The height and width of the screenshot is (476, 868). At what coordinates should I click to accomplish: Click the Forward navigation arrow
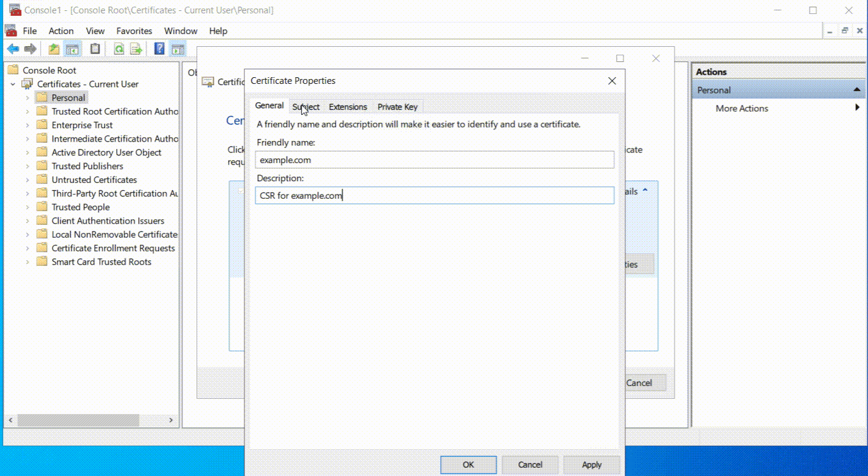pos(29,49)
